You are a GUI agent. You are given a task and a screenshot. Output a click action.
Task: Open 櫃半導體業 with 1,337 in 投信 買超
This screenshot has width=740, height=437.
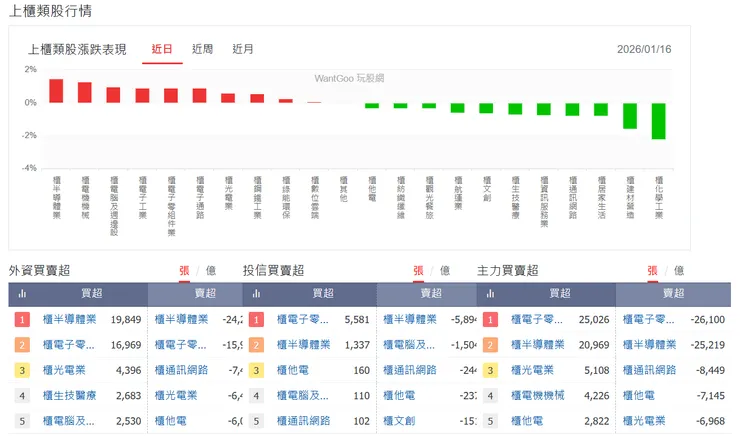(x=303, y=345)
